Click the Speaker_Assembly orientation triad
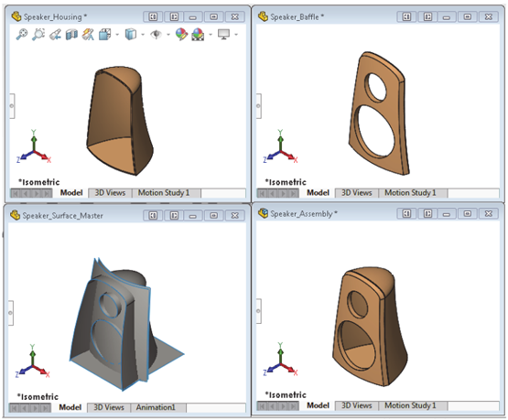508x420 pixels. (x=280, y=360)
